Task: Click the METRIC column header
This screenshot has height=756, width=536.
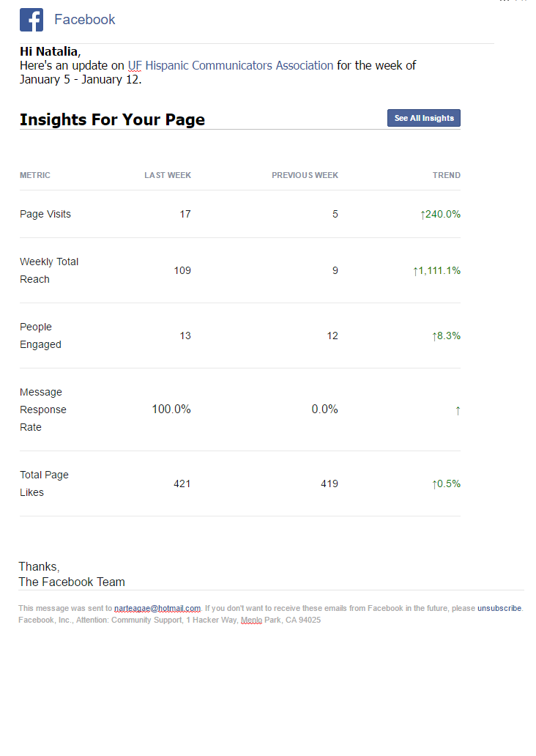Action: (x=35, y=175)
